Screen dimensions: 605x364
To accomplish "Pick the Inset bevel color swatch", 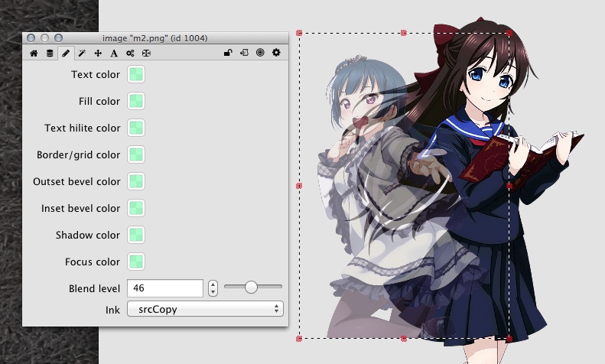I will 136,208.
